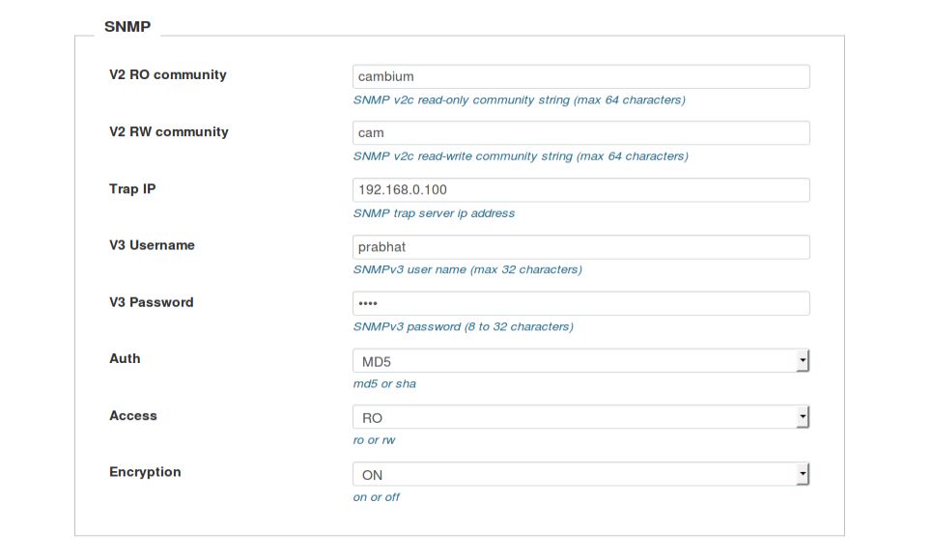
Task: Select the V2 RW community text box
Action: 580,133
